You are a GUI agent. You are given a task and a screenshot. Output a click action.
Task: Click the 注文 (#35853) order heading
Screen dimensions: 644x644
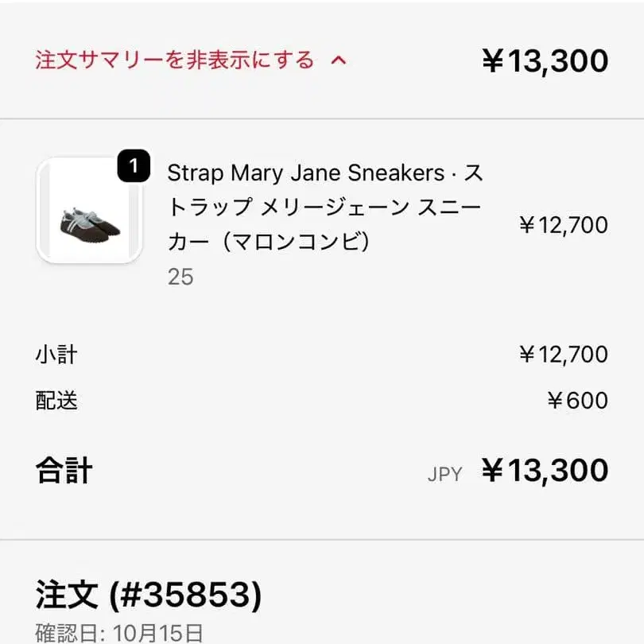pos(148,594)
